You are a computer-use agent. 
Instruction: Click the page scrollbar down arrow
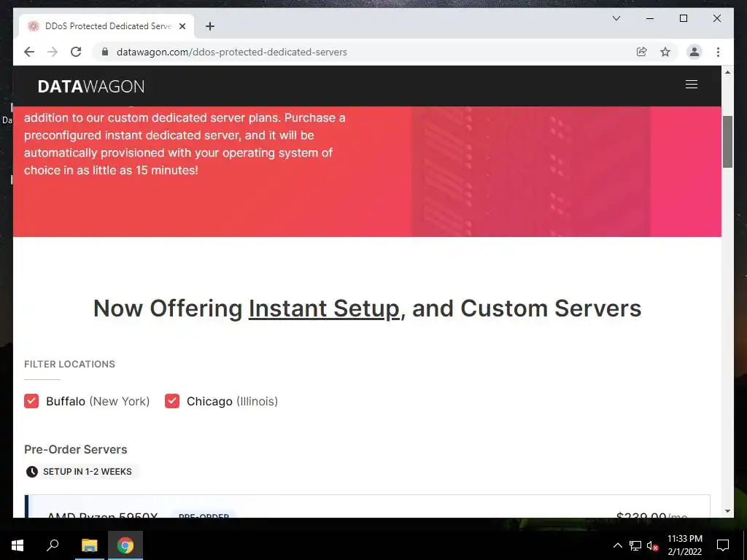tap(727, 511)
